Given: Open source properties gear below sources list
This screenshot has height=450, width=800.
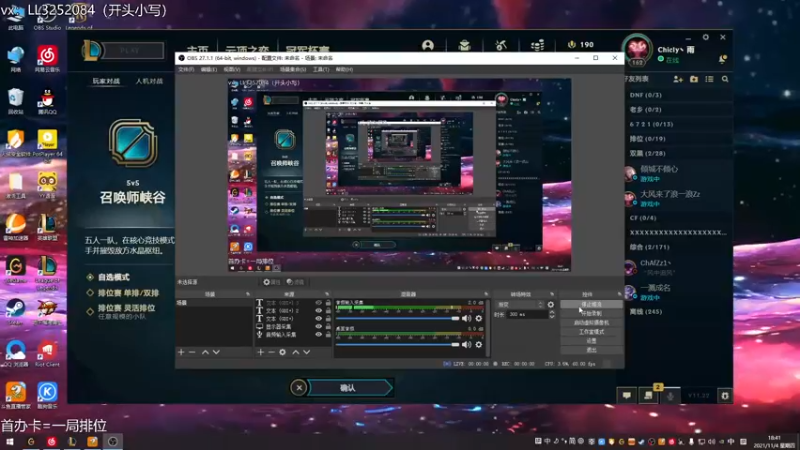Looking at the screenshot, I should [282, 352].
